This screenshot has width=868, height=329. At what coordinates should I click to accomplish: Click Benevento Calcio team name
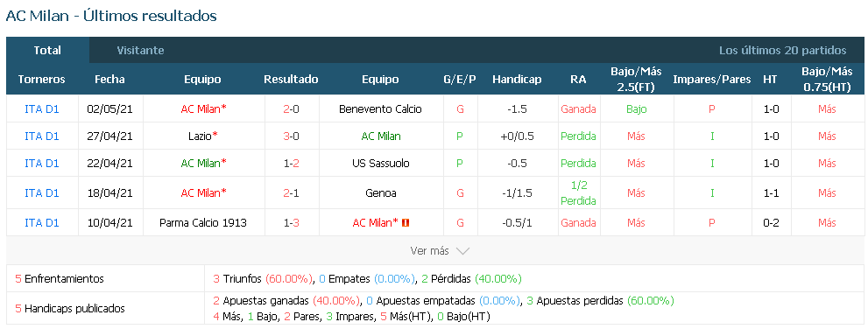click(380, 108)
